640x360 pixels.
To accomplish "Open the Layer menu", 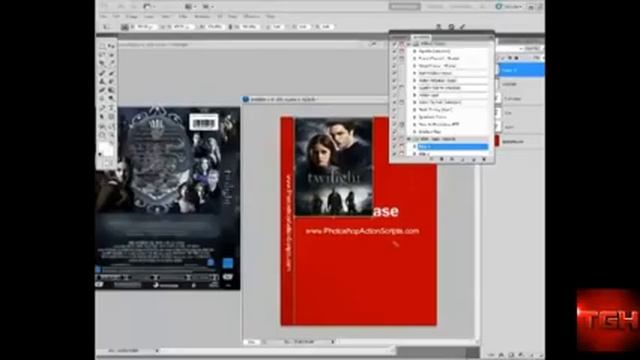I will point(149,17).
